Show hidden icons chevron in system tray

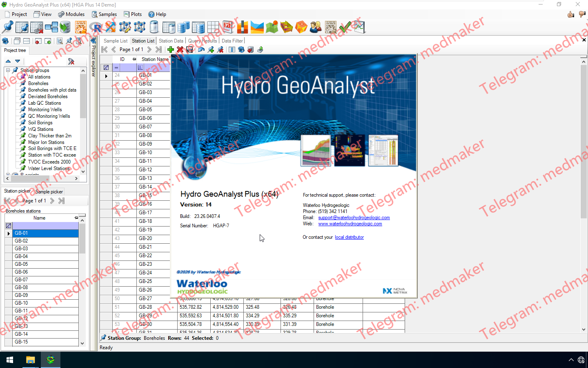(571, 360)
